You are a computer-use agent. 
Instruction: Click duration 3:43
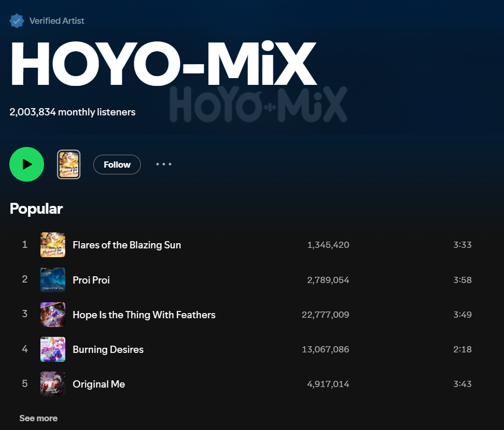pos(462,384)
